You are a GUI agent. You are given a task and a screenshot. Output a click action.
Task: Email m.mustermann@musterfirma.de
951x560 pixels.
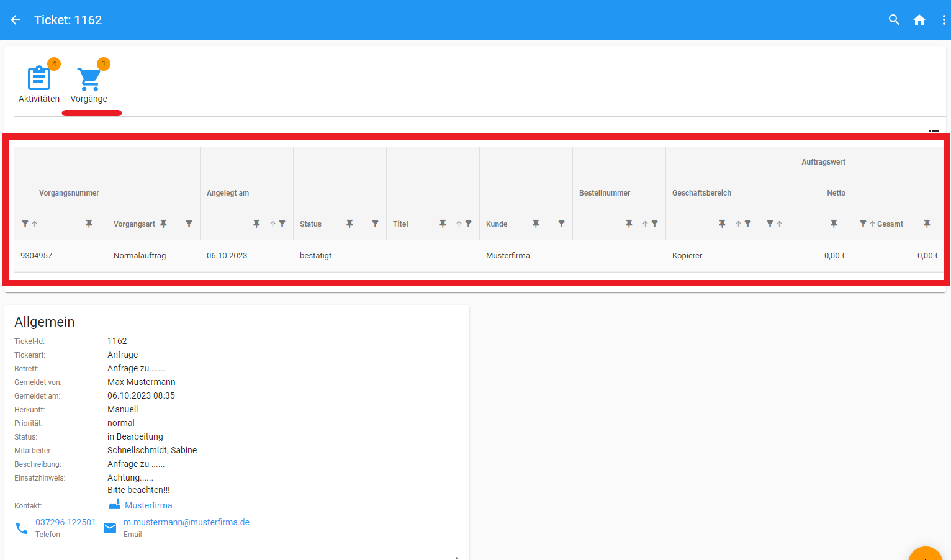click(x=186, y=522)
